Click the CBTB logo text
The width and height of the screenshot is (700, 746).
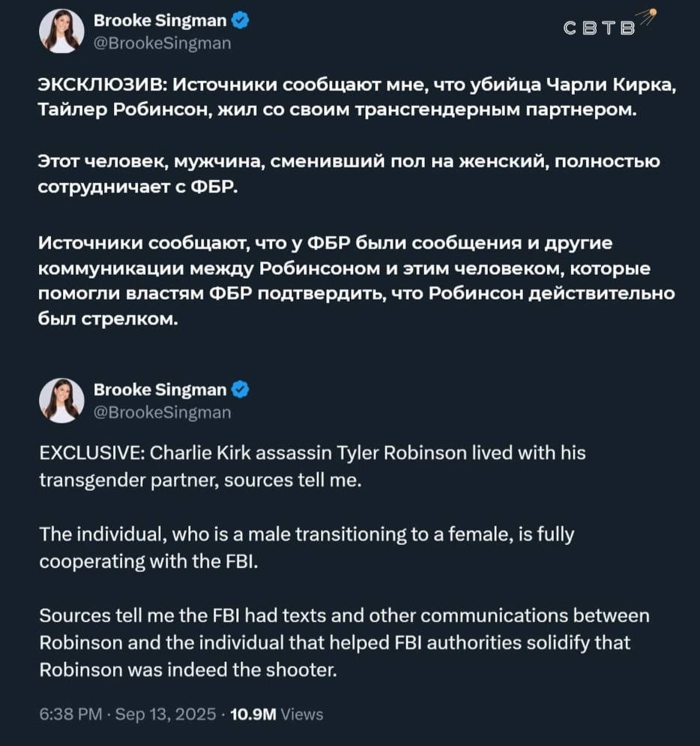tap(599, 28)
